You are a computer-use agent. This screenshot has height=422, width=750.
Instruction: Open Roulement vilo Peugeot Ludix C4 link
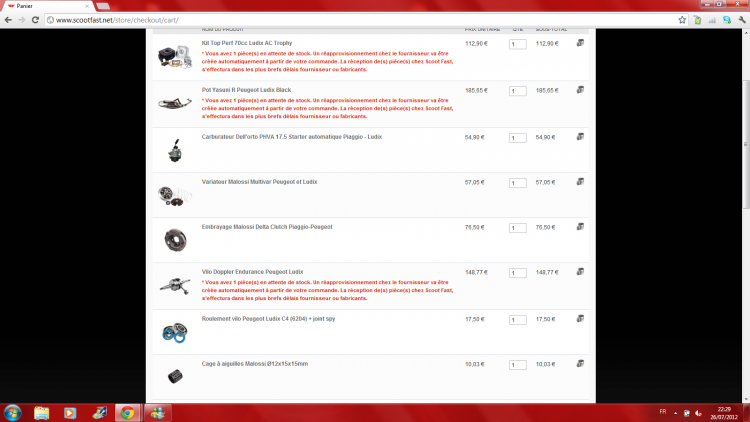pos(268,319)
